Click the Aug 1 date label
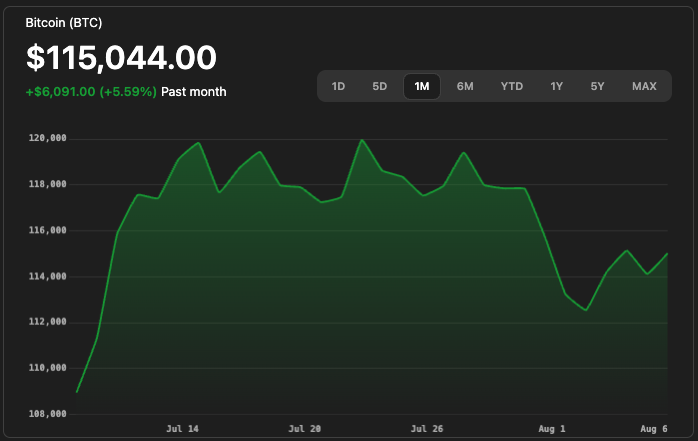The width and height of the screenshot is (698, 441). [x=552, y=429]
